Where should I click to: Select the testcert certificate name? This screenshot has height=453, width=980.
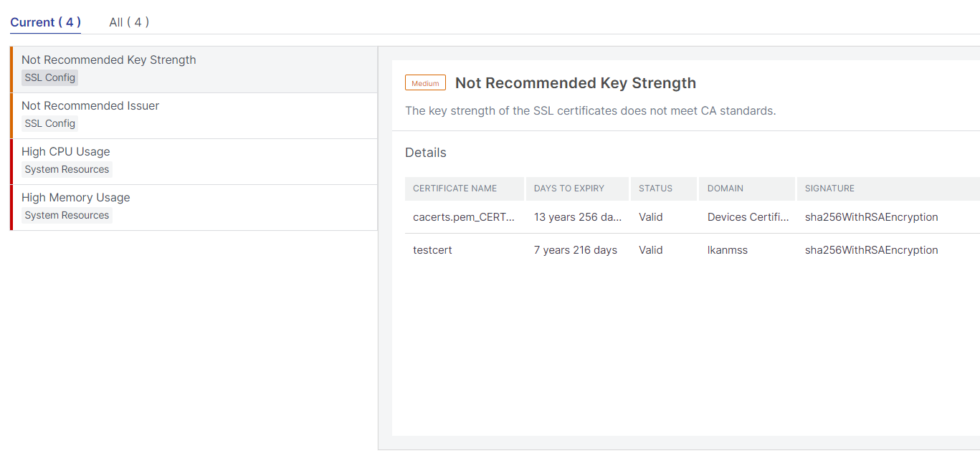pos(432,250)
